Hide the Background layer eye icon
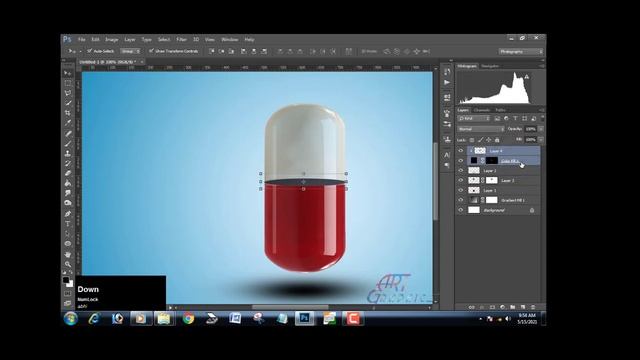 (461, 210)
